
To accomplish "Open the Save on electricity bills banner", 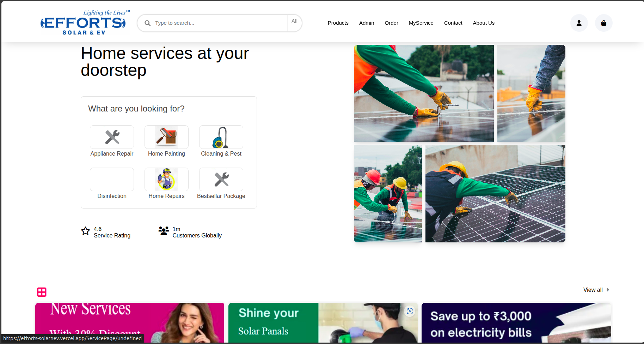I will click(516, 322).
